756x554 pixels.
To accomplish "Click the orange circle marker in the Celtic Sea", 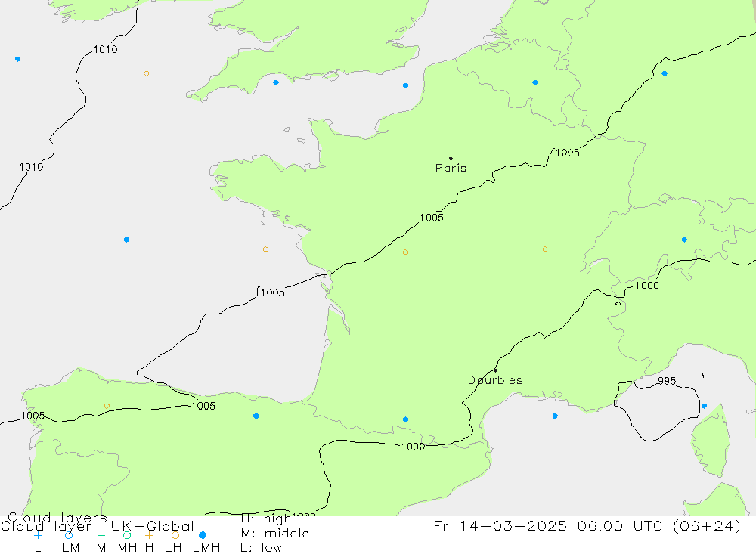I will (147, 74).
